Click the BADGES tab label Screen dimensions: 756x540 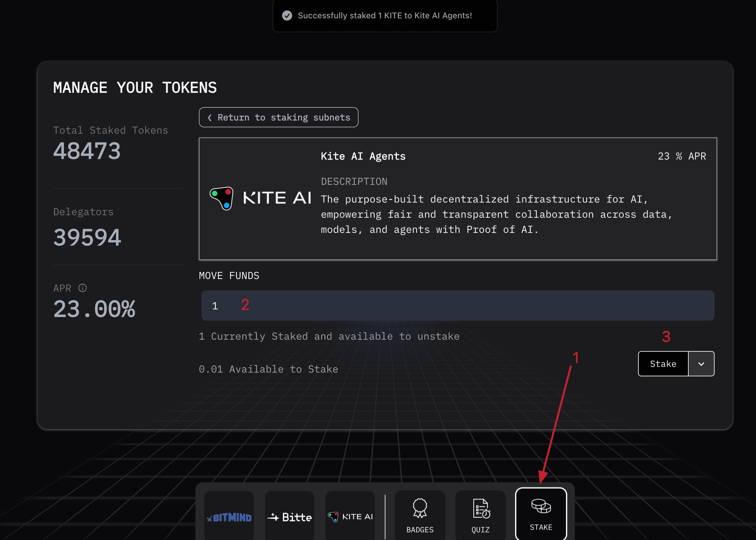420,530
